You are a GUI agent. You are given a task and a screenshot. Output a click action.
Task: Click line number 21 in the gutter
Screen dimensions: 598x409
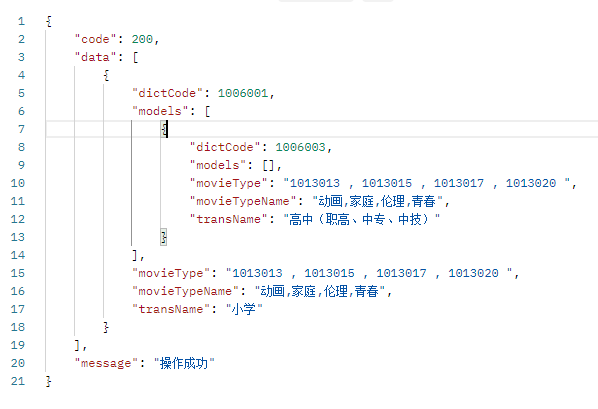(18, 381)
